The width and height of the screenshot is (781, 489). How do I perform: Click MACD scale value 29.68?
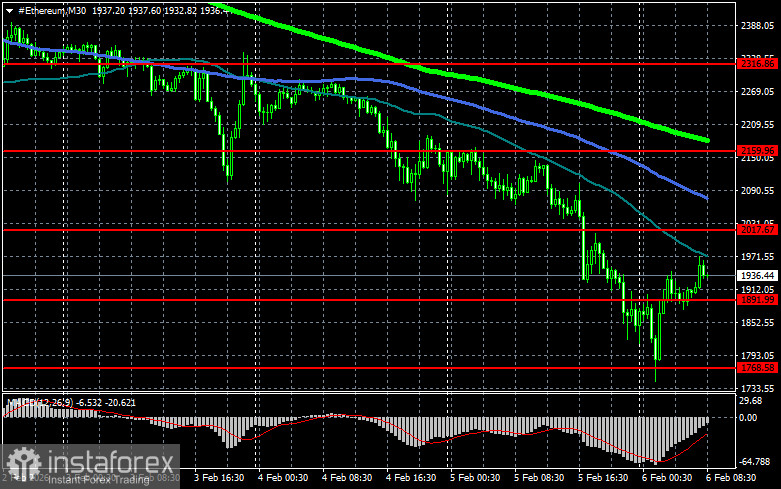[751, 401]
